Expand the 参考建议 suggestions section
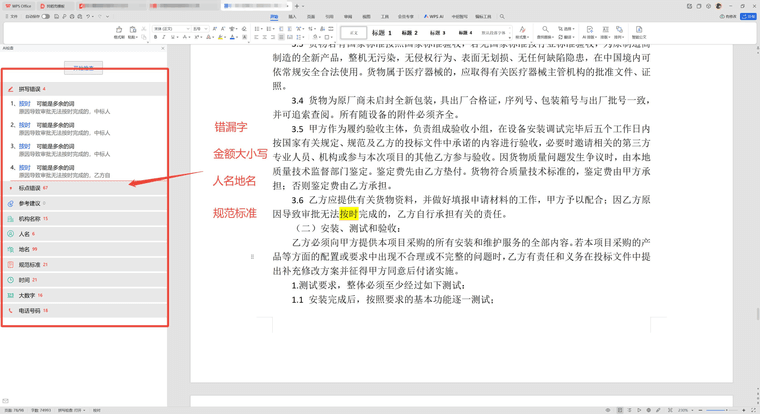 [x=85, y=204]
